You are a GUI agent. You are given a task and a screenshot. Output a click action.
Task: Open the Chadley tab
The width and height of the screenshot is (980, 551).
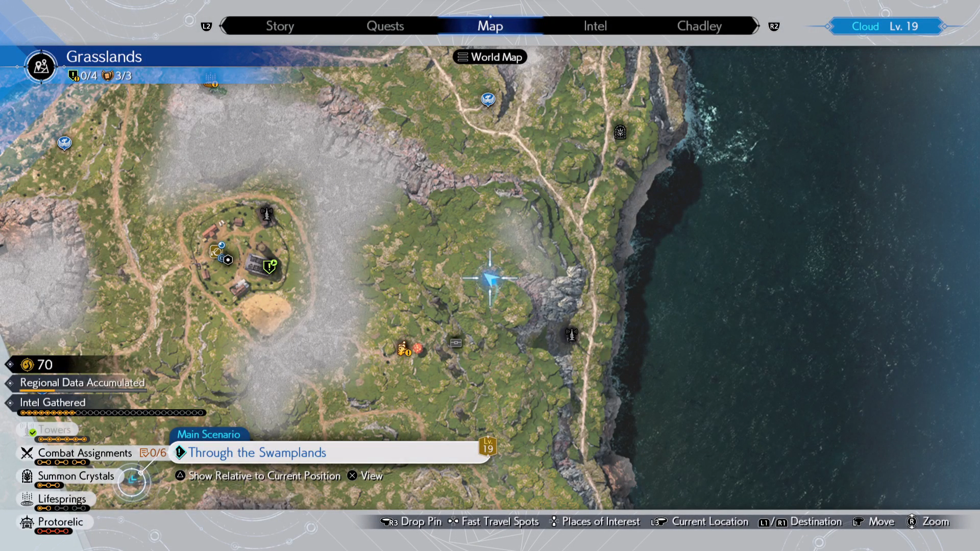(x=699, y=26)
